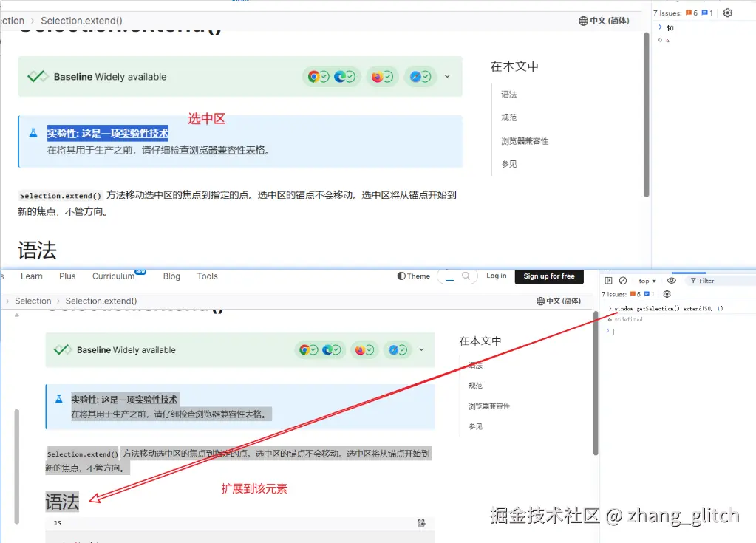The height and width of the screenshot is (543, 756).
Task: Click the Selection breadcrumb in lower page
Action: (x=33, y=301)
